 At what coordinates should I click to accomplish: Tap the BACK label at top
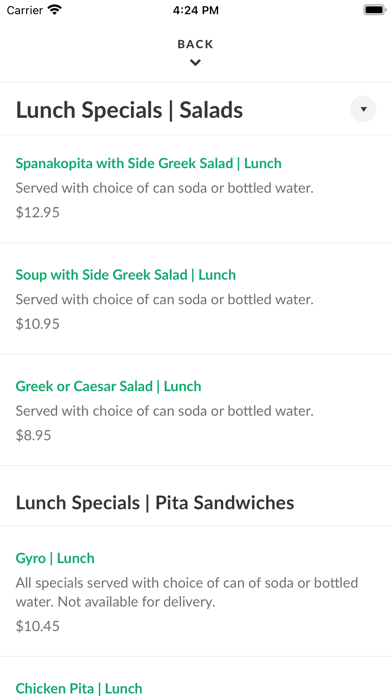(x=195, y=44)
